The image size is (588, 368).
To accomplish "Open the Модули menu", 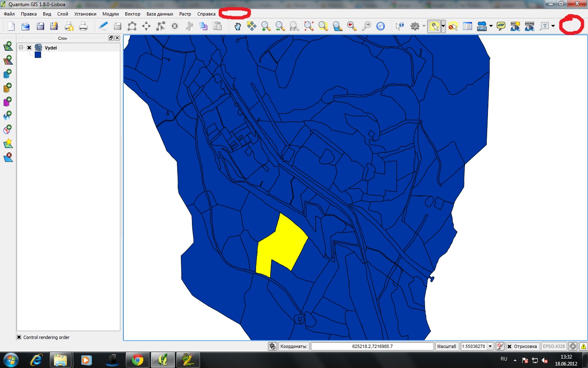I will point(110,14).
